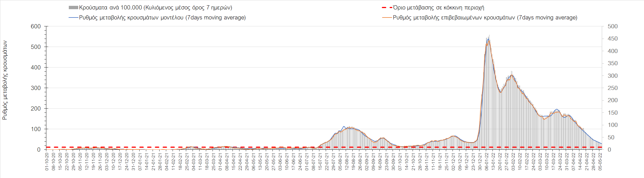
Task: Click the 100 label on left axis
Action: (36, 129)
